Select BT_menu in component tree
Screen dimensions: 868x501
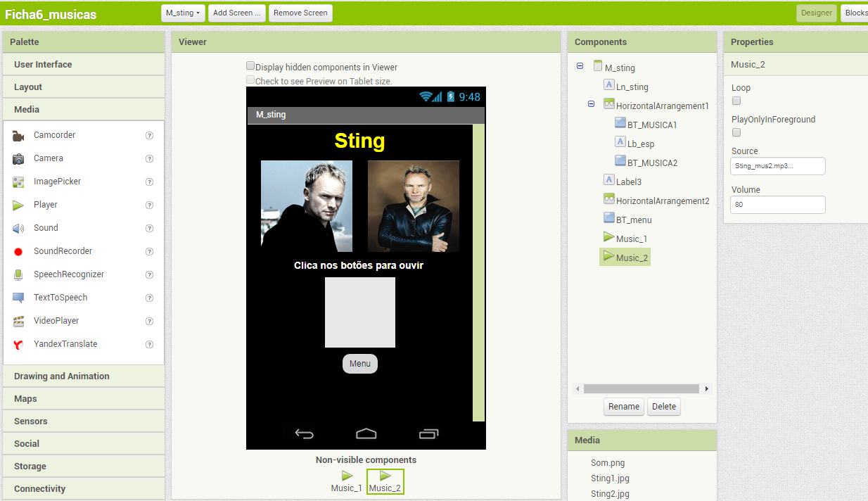[x=634, y=220]
